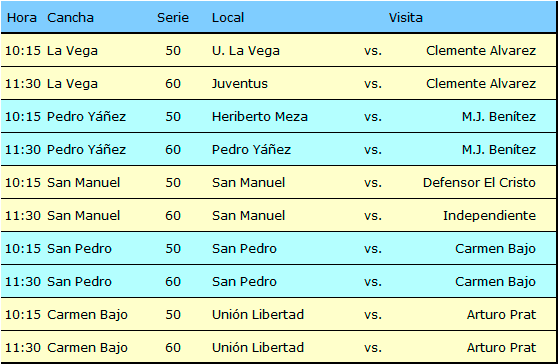Click Arturo Prat in the last row

501,348
